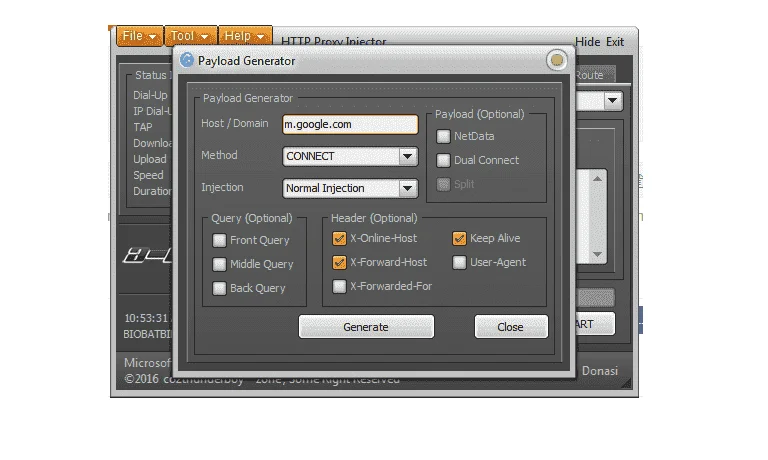The height and width of the screenshot is (460, 768).
Task: Enable the Middle Query checkbox
Action: (x=219, y=264)
